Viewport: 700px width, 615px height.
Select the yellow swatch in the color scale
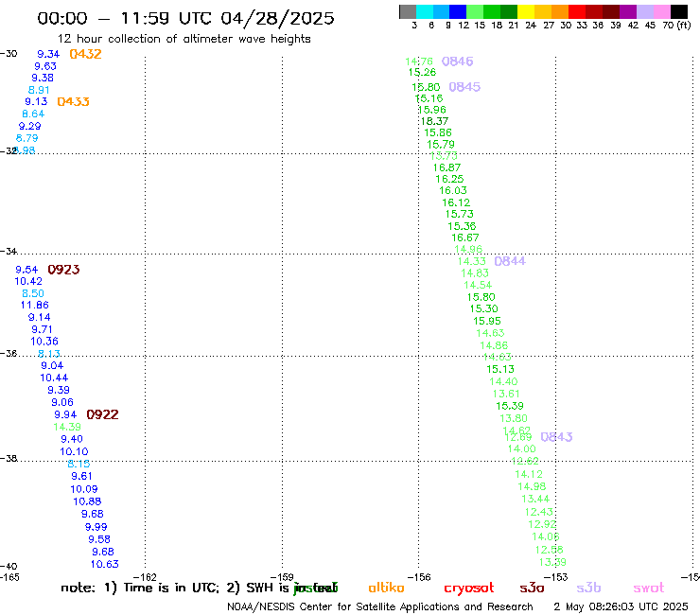point(526,11)
